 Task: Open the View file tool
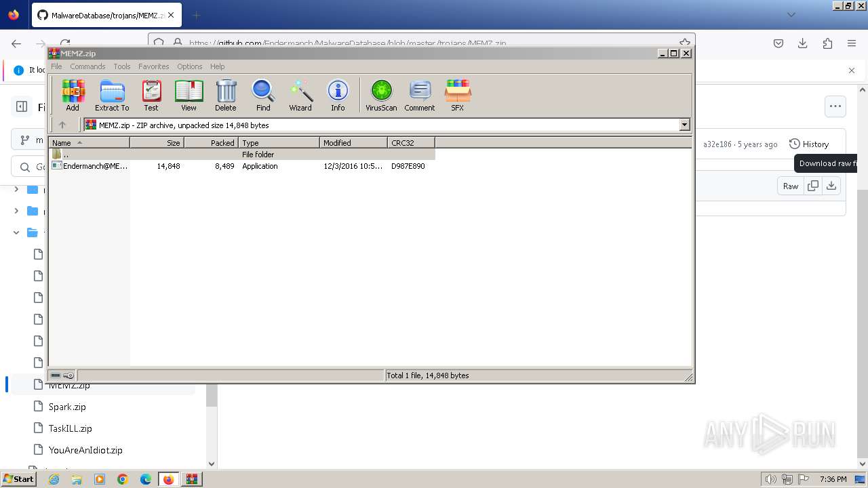coord(189,96)
